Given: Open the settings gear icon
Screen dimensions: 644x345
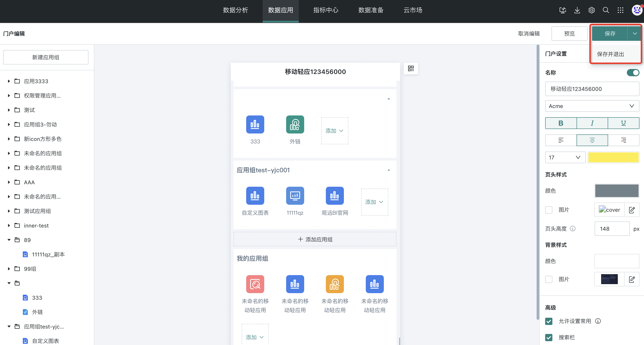Looking at the screenshot, I should (x=591, y=10).
